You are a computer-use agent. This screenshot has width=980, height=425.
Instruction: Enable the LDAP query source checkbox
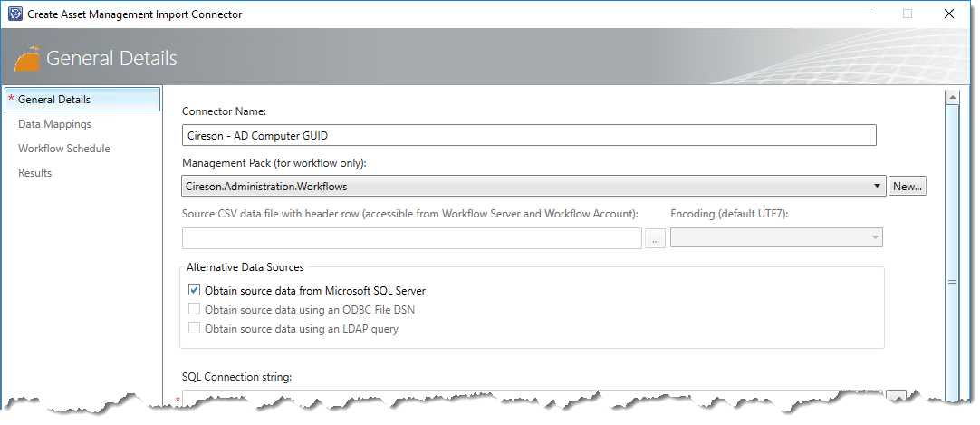(194, 329)
